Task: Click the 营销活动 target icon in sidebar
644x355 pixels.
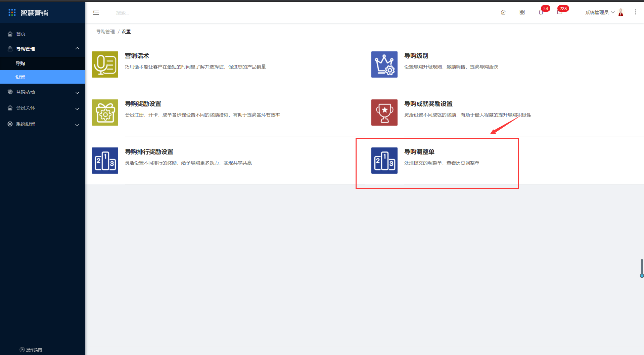Action: coord(10,92)
